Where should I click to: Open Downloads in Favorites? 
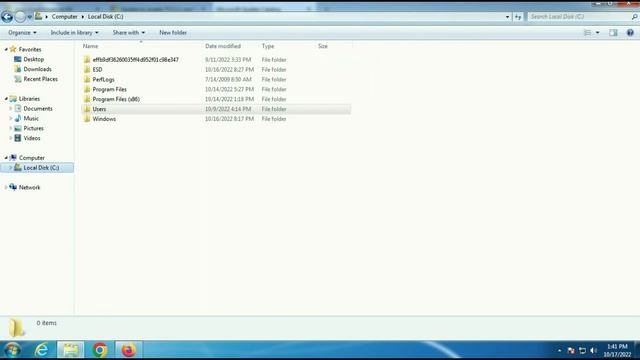point(37,69)
